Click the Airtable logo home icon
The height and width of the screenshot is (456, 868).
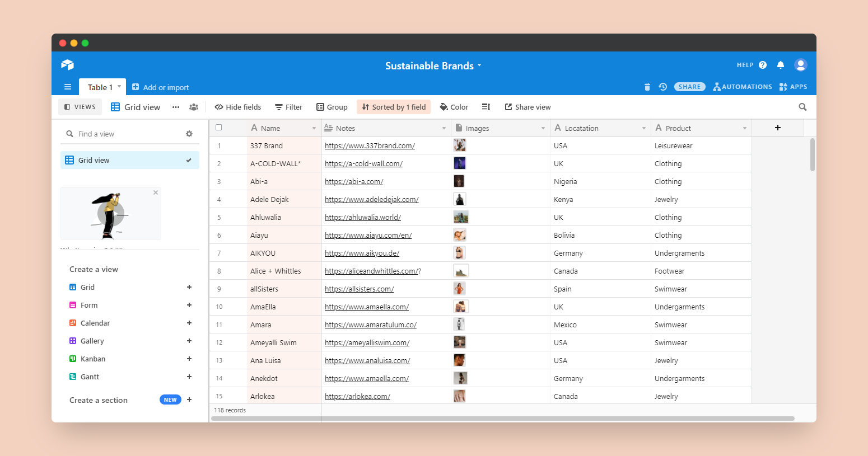pos(67,65)
